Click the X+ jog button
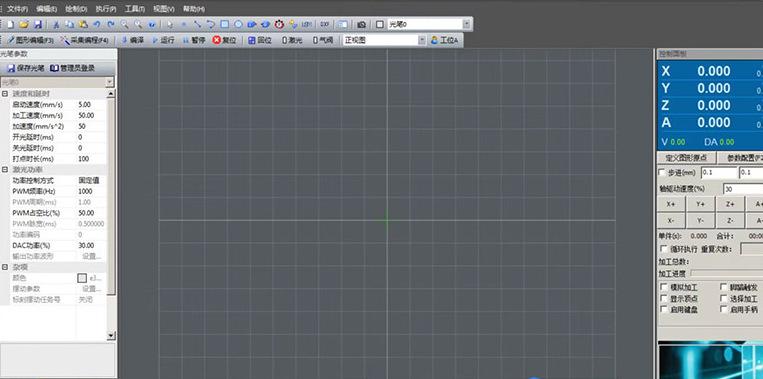763x379 pixels. (x=671, y=204)
